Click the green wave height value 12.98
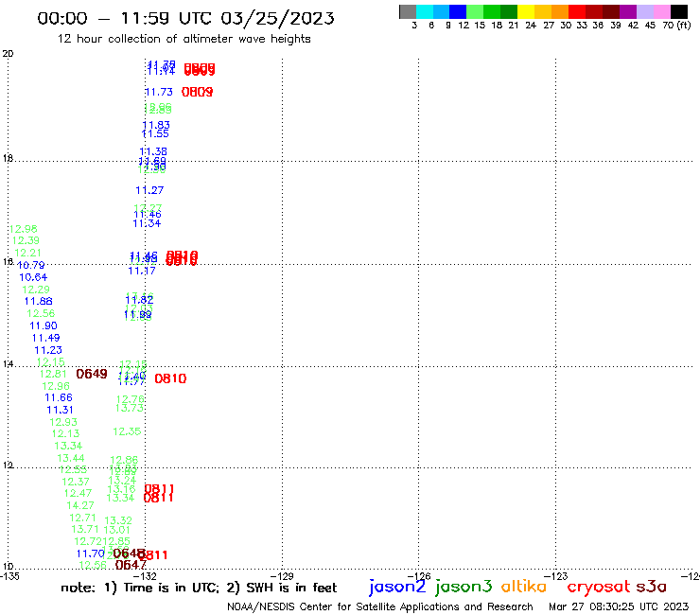The image size is (700, 615). pos(24,229)
